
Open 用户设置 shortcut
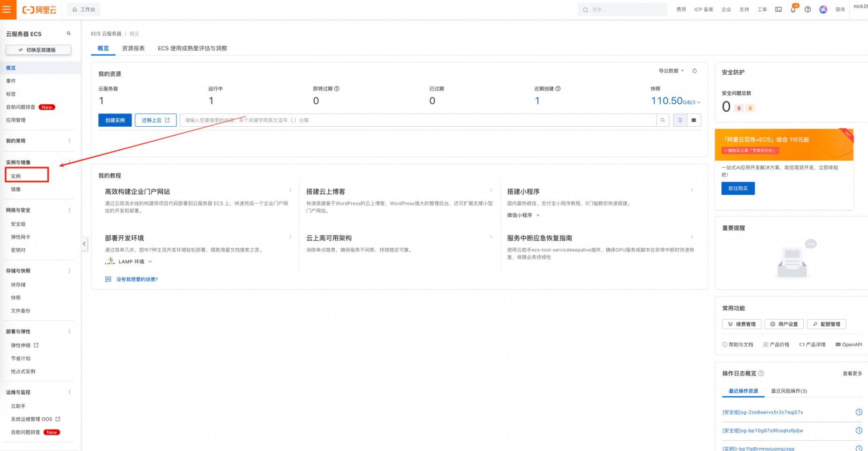tap(784, 324)
